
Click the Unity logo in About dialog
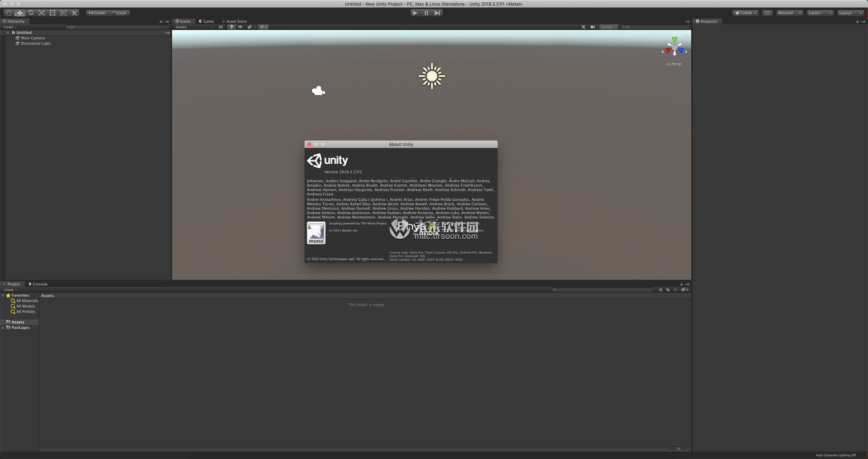click(x=327, y=161)
